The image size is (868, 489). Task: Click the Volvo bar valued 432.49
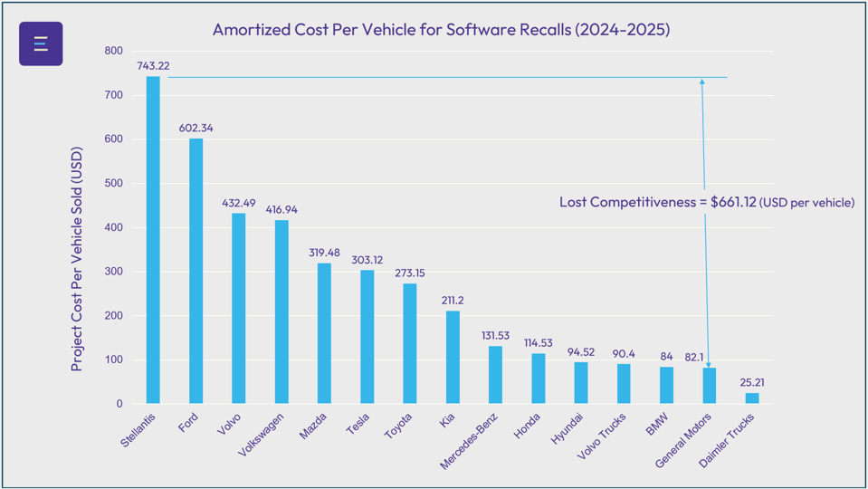[238, 308]
